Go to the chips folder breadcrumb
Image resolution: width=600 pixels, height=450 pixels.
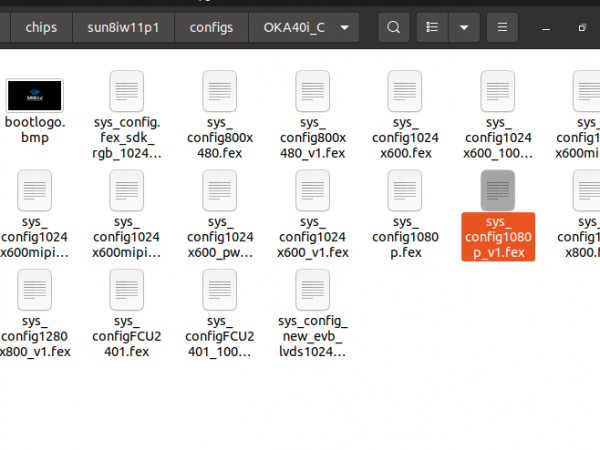pos(41,27)
